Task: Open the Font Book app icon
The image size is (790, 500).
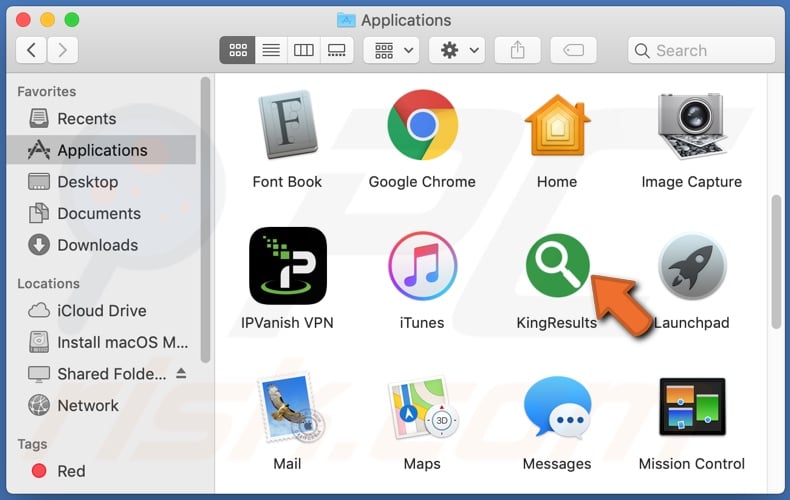Action: pyautogui.click(x=288, y=124)
